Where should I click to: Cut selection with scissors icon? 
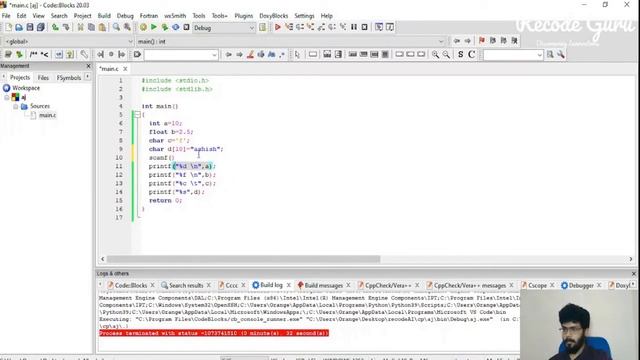[x=80, y=27]
